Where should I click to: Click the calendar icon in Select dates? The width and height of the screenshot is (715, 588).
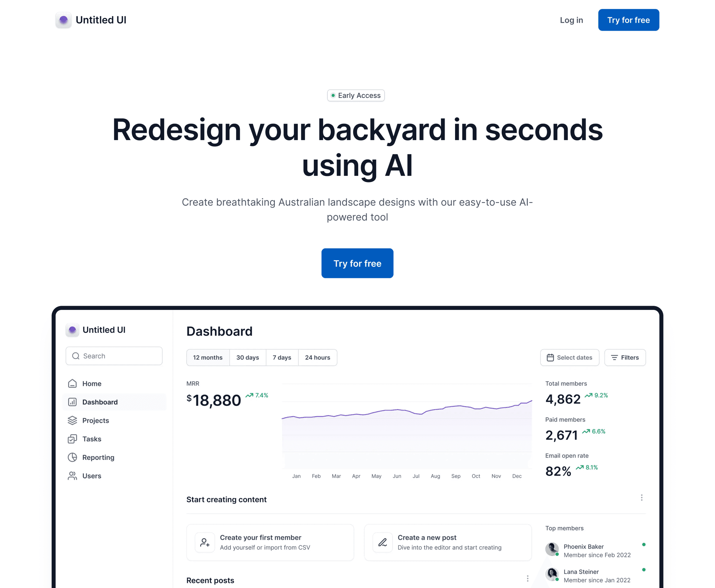[550, 357]
